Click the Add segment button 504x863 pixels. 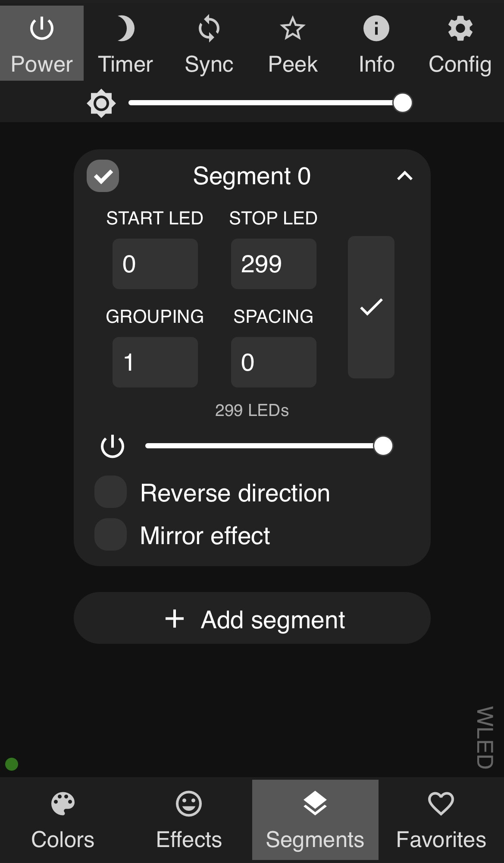coord(252,618)
